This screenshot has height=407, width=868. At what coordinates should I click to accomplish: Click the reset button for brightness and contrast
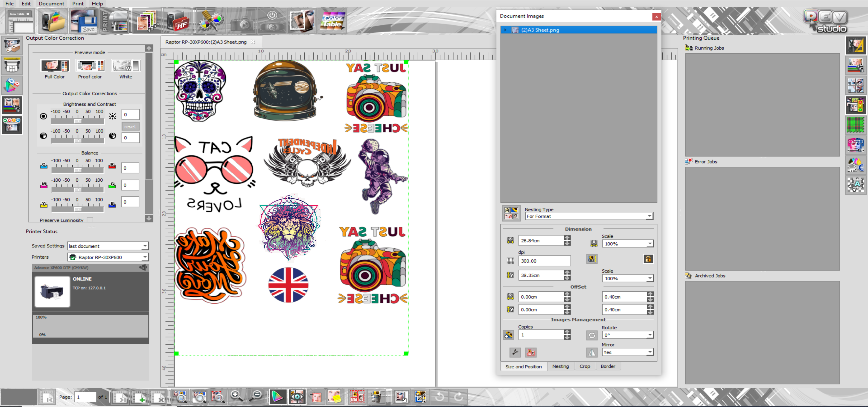(130, 127)
